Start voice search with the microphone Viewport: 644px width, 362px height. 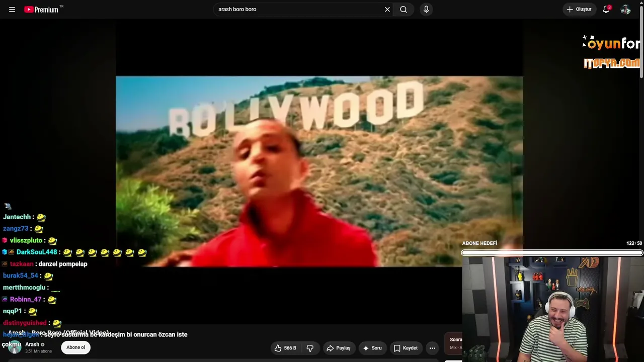[x=426, y=10]
